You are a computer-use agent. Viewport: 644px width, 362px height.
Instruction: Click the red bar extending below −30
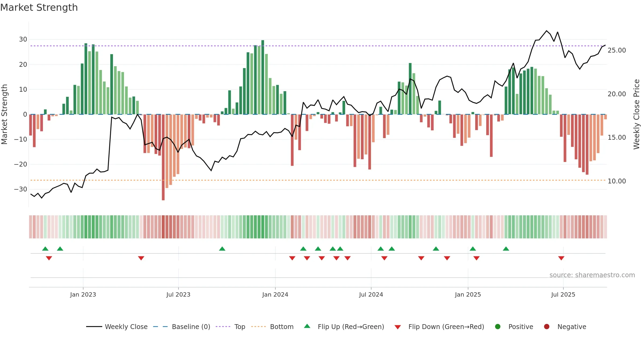click(x=163, y=157)
